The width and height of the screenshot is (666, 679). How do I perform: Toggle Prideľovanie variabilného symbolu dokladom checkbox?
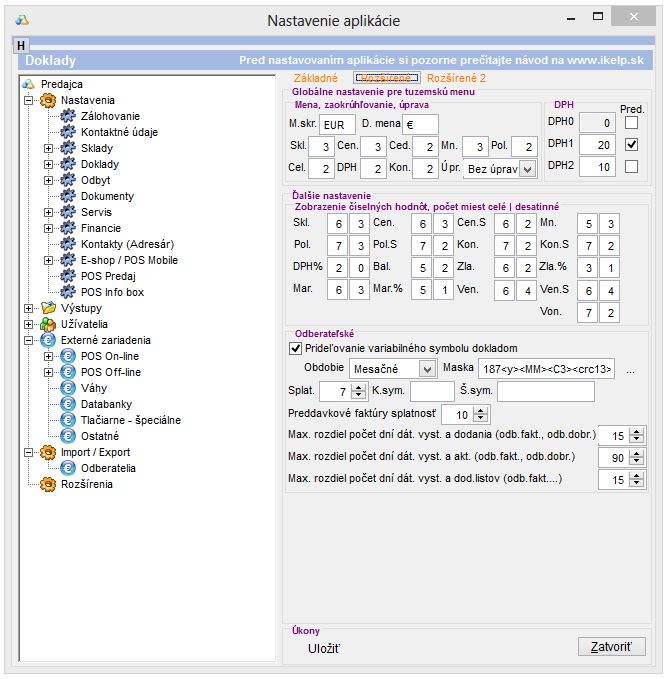coord(295,348)
